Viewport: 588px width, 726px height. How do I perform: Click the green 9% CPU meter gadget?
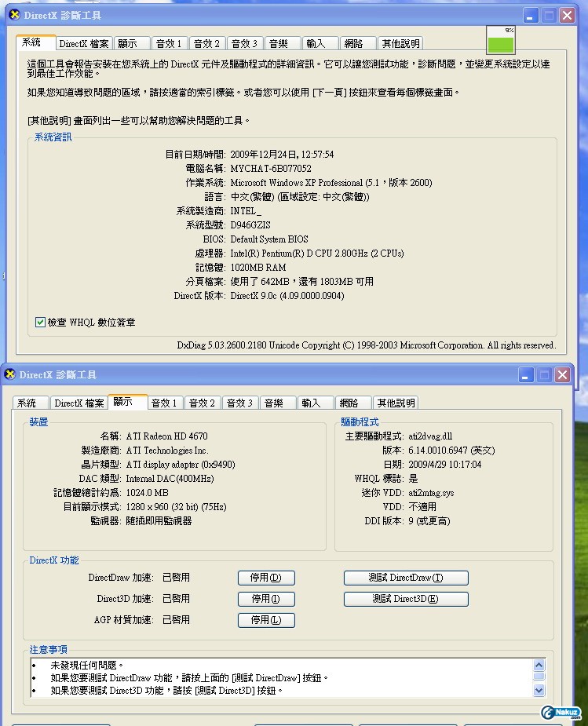501,40
